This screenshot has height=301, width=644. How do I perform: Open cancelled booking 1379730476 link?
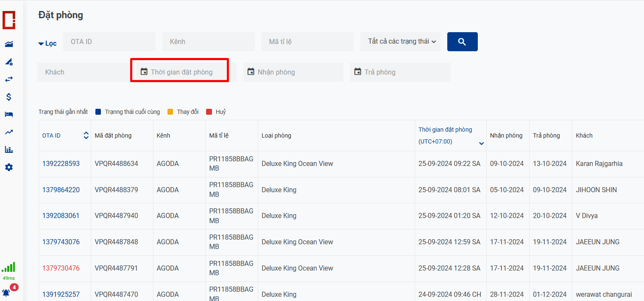[61, 268]
